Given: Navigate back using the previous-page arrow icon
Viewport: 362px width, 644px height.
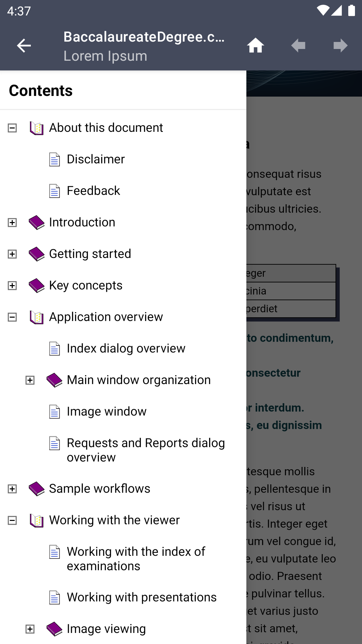Looking at the screenshot, I should 298,45.
